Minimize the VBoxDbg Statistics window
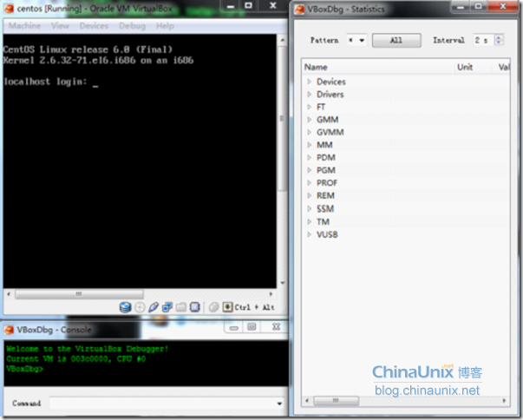Screen dimensions: 523x420 [461, 6]
